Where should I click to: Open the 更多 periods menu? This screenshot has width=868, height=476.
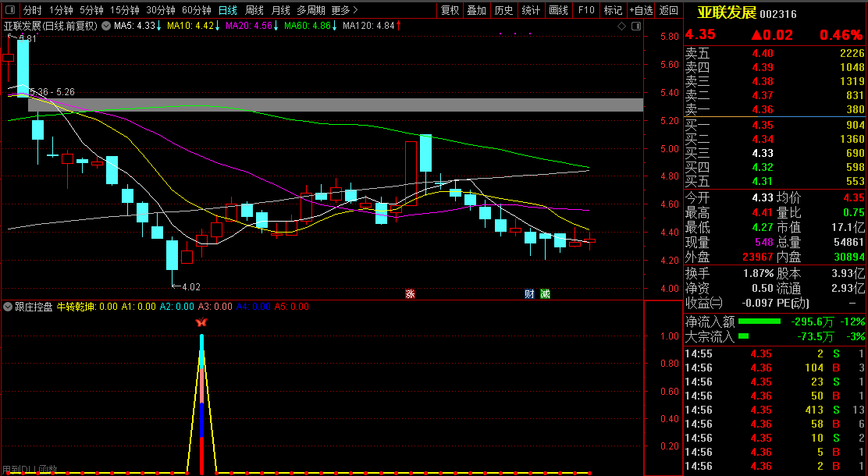(343, 10)
